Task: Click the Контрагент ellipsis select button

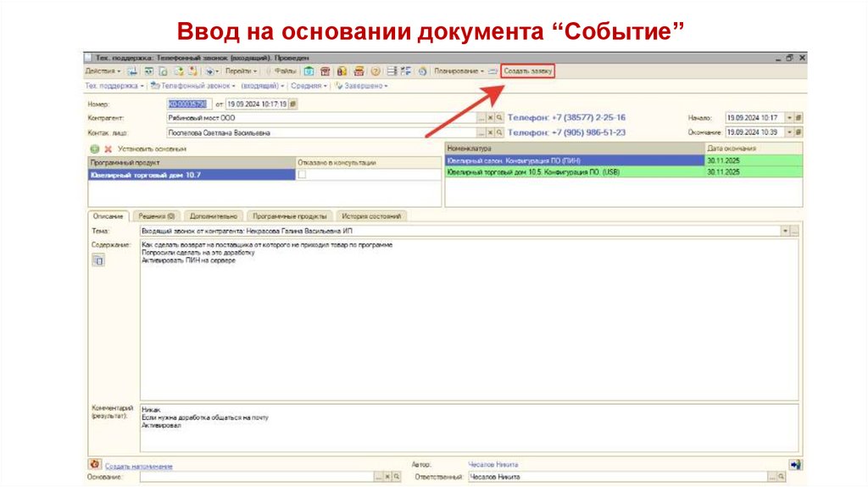Action: pyautogui.click(x=481, y=118)
